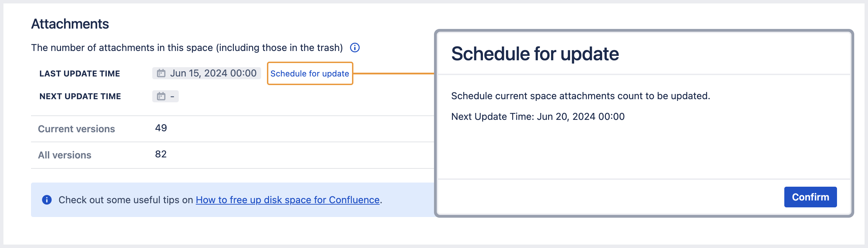Viewport: 868px width, 248px height.
Task: Click the current versions count of 49
Action: pos(161,128)
